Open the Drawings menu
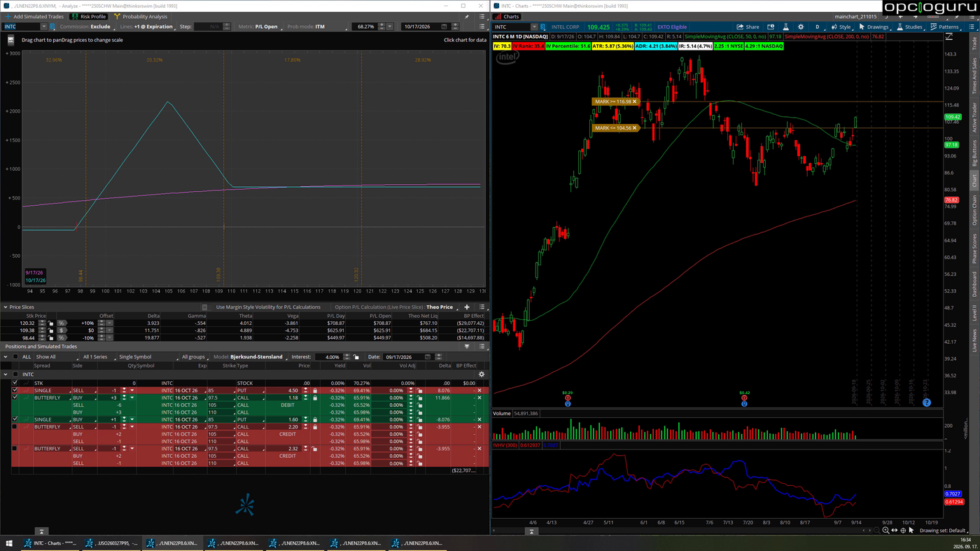Screen dimensions: 980x551 pos(874,27)
